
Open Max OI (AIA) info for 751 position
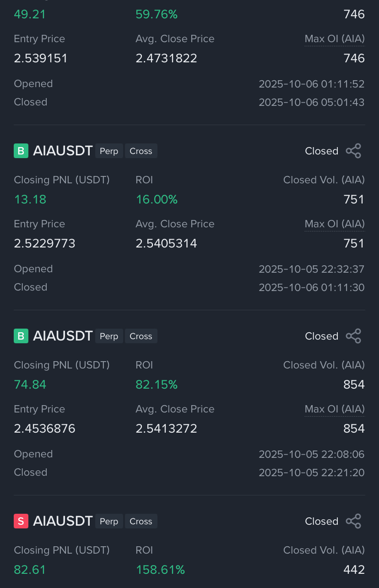(335, 224)
